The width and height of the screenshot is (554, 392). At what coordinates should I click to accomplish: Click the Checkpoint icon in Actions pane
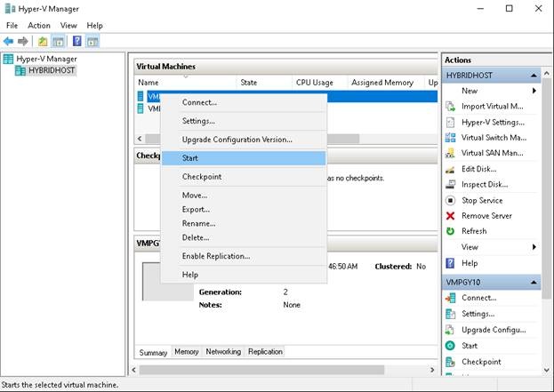point(450,362)
